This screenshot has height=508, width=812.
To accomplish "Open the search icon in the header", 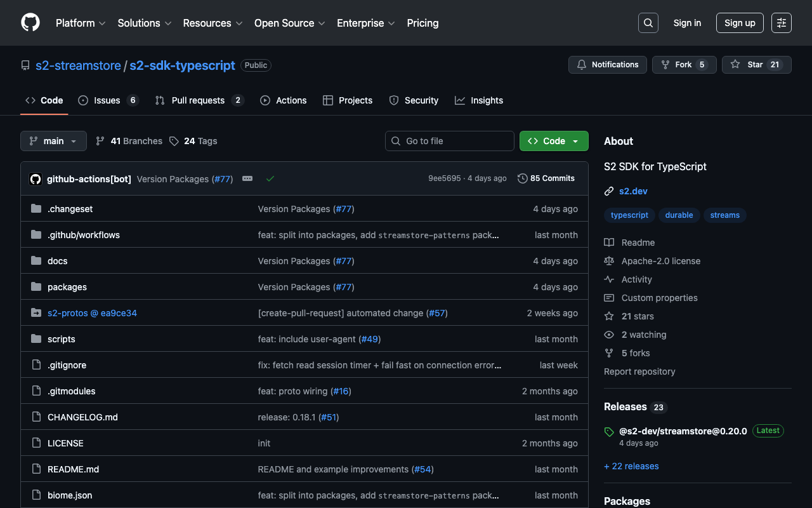I will click(648, 22).
